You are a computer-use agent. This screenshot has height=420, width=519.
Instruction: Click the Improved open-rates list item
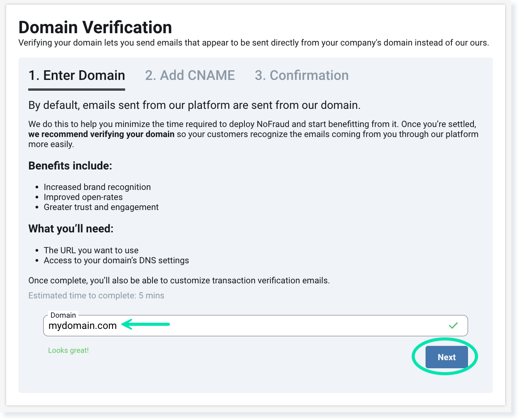83,197
